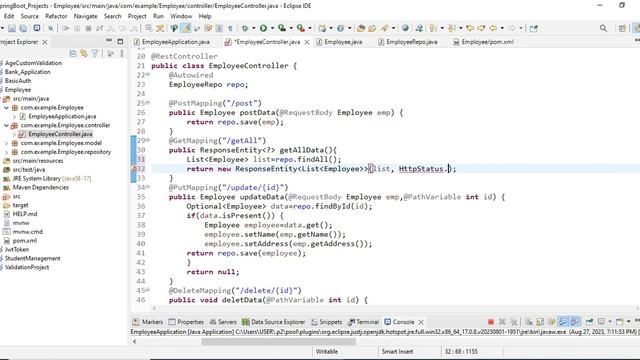640x360 pixels.
Task: Toggle Mark Occurrences highlighter icon
Action: tap(186, 28)
